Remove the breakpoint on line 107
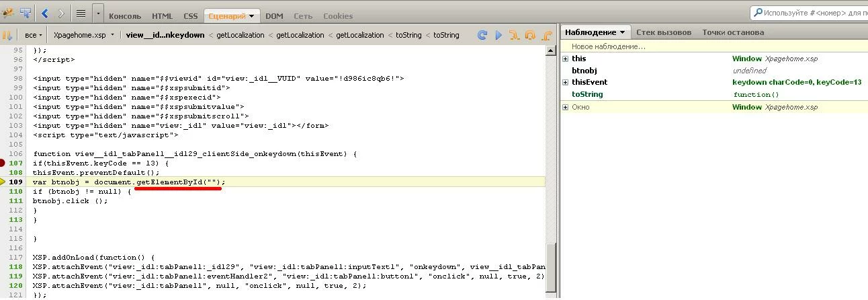 (x=3, y=163)
